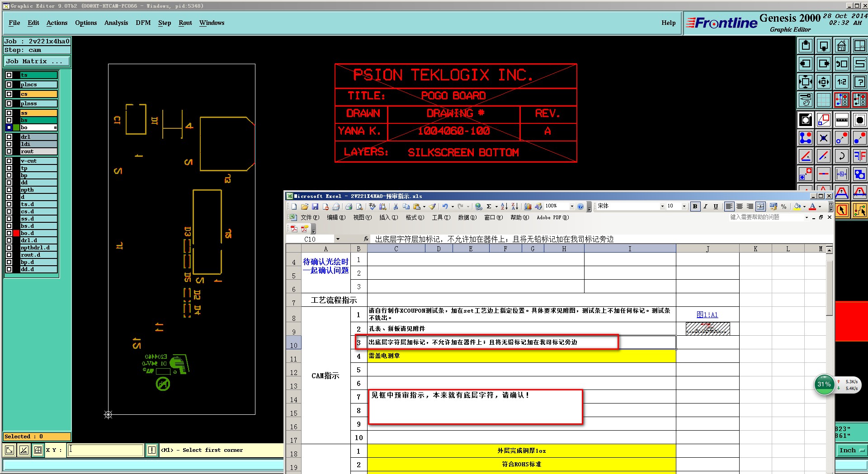Click the pan up icon in Genesis toolbar
Viewport: 868px width, 474px height.
click(x=806, y=46)
